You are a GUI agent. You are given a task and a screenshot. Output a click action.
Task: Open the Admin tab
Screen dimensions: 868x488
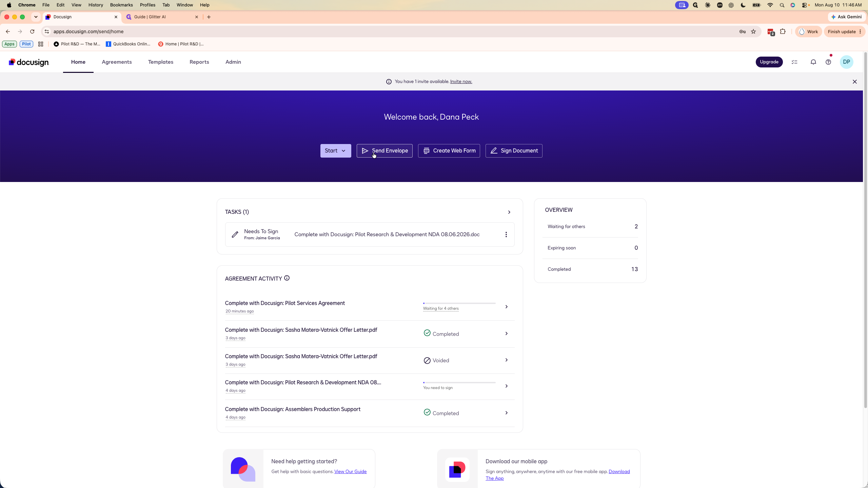(x=233, y=62)
